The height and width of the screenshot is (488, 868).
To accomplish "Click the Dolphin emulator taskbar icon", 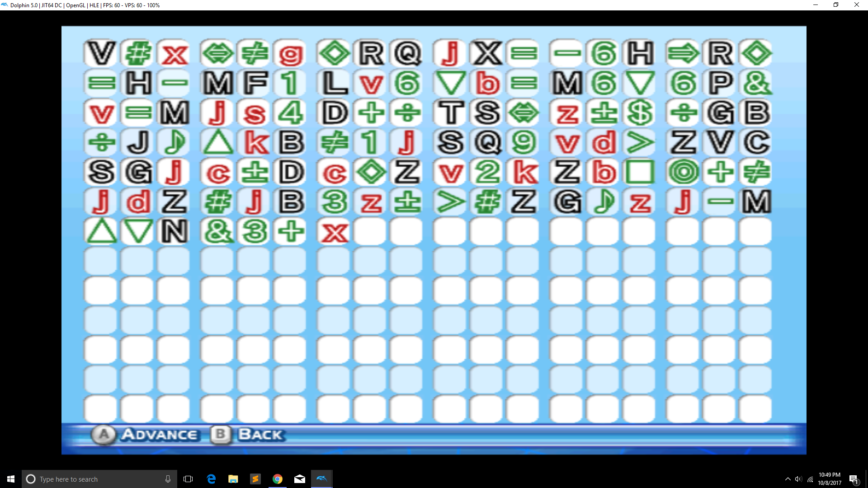I will [322, 479].
